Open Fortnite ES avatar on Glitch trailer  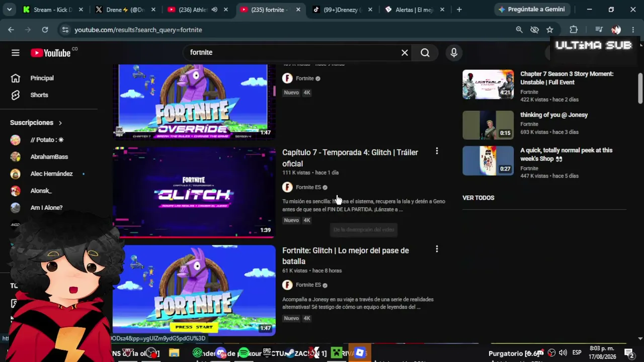(287, 187)
